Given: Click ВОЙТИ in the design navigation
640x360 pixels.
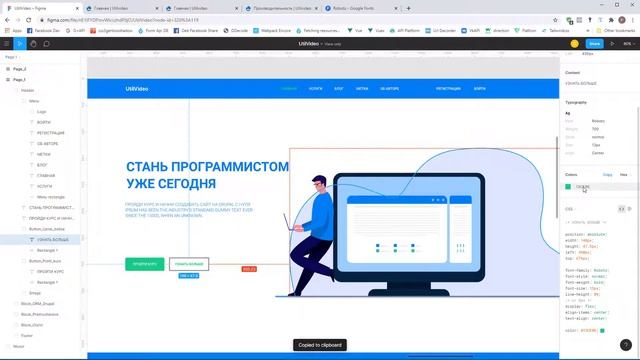Looking at the screenshot, I should 480,89.
